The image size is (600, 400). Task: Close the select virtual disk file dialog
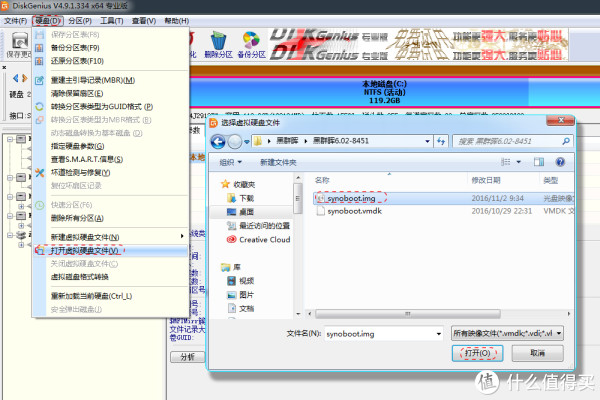pos(560,121)
